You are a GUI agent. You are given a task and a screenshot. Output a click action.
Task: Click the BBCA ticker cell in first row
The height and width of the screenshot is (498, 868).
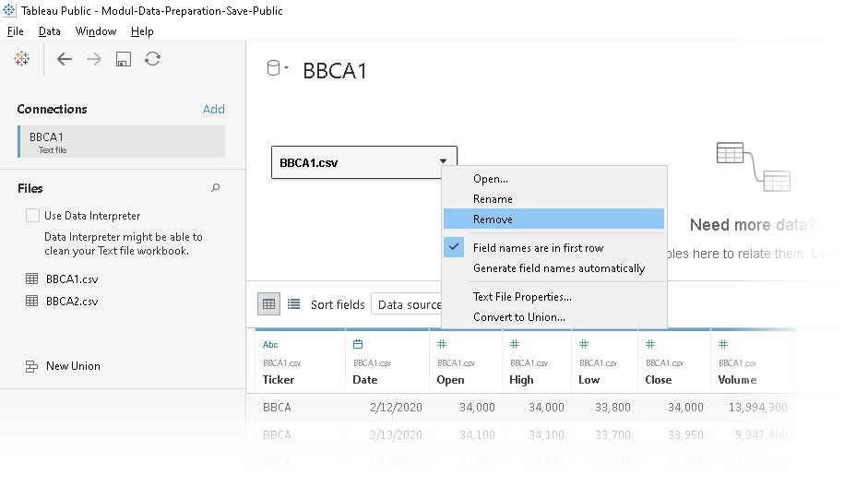click(x=277, y=408)
